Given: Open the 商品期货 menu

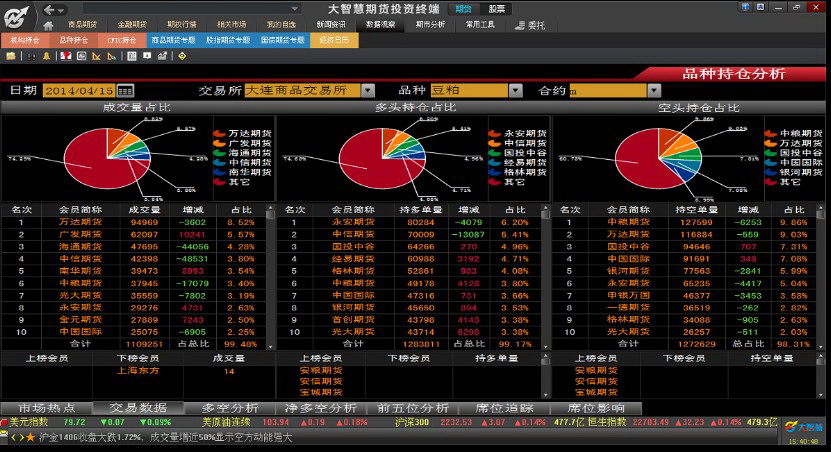Looking at the screenshot, I should pos(83,24).
